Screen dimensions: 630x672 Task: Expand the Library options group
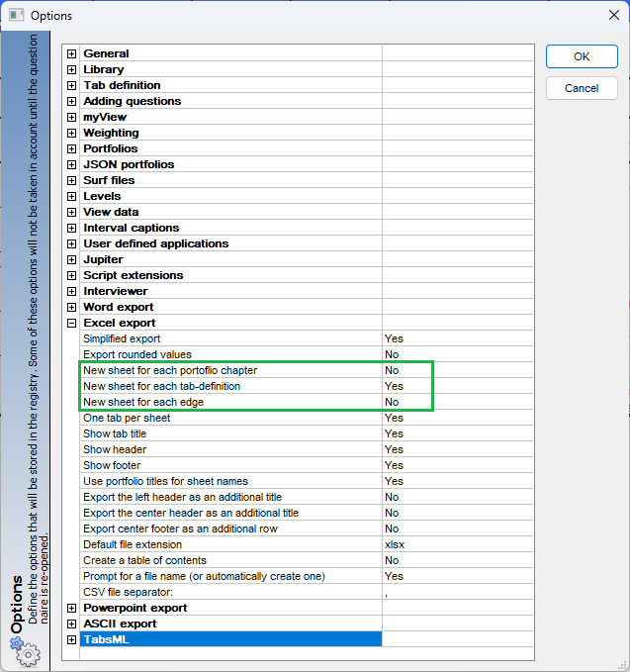71,69
